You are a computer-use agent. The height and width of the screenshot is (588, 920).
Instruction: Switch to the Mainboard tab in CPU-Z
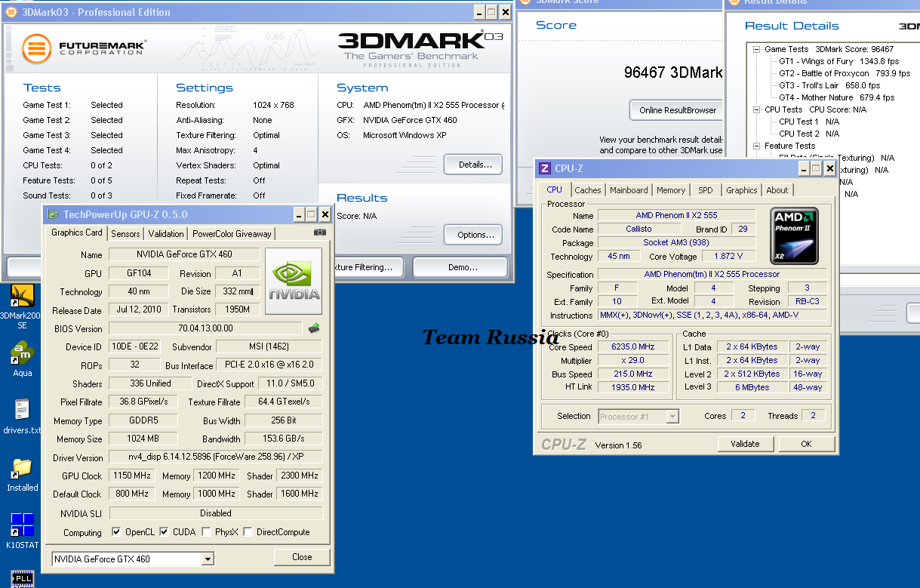(x=629, y=190)
